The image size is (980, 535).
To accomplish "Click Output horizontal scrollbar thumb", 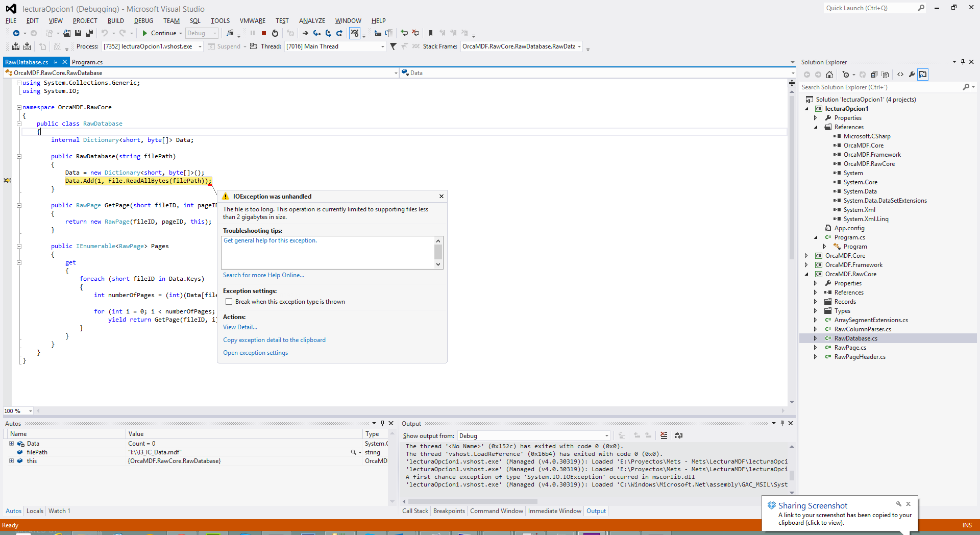I will (x=472, y=501).
